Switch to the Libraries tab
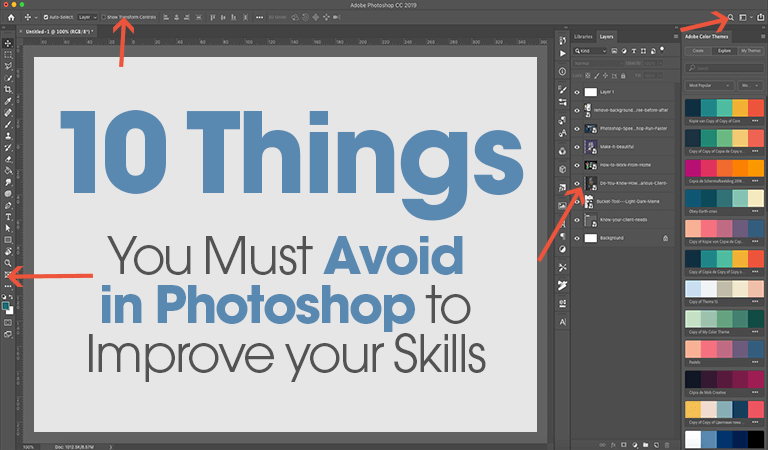The height and width of the screenshot is (450, 768). (x=583, y=37)
